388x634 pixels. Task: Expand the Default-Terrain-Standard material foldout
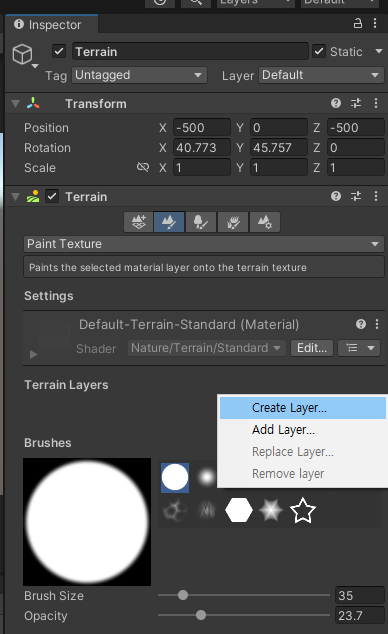34,355
